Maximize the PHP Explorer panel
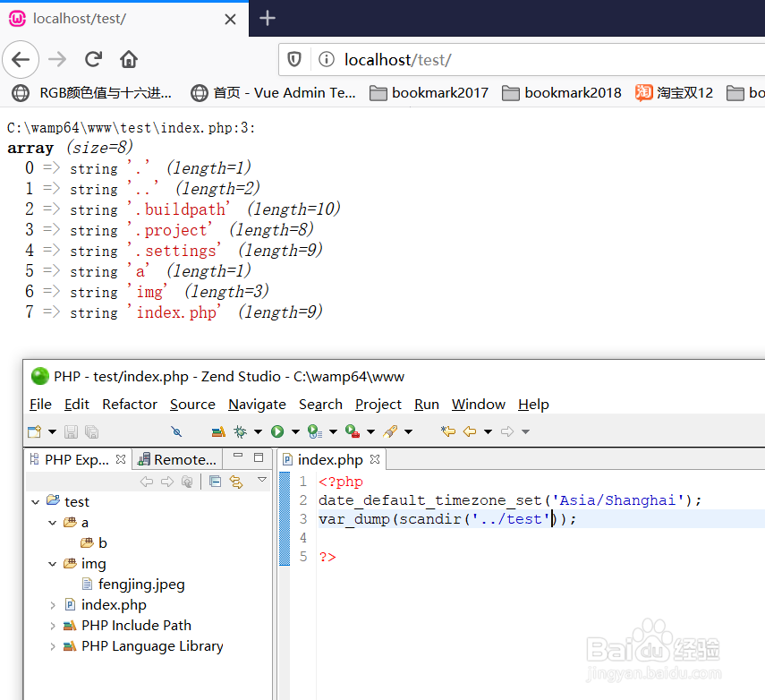This screenshot has height=700, width=765. (259, 457)
